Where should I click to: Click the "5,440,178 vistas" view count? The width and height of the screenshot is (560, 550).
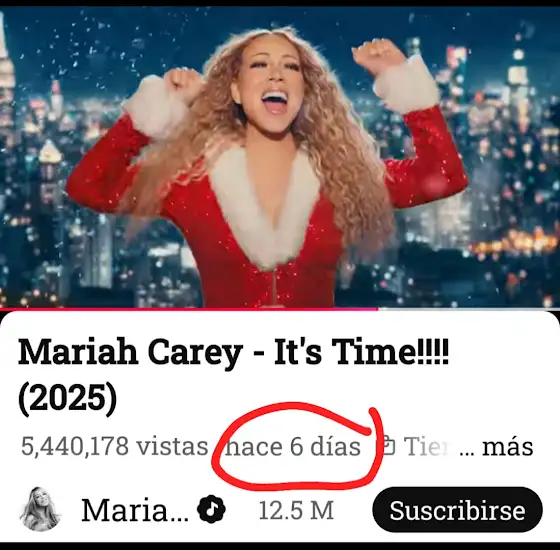(x=114, y=446)
